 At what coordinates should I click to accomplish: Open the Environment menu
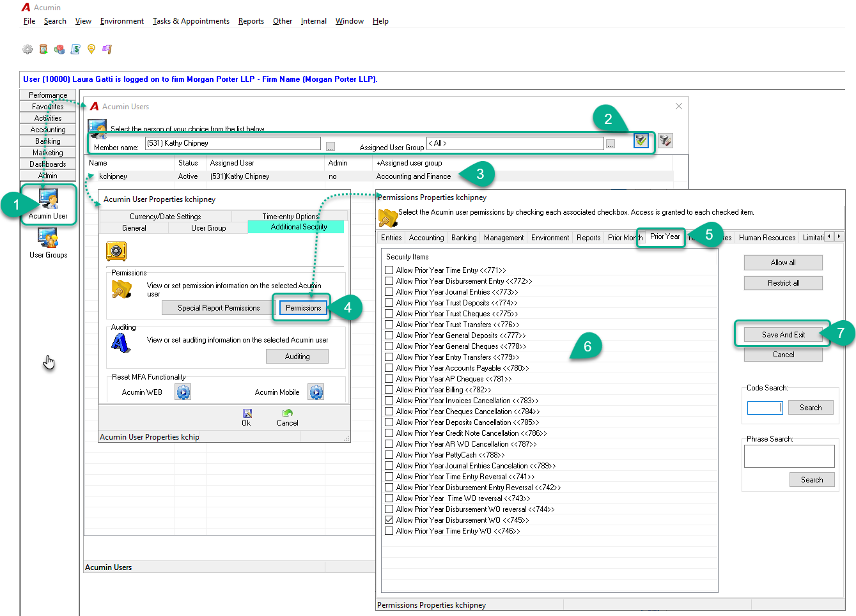click(122, 21)
